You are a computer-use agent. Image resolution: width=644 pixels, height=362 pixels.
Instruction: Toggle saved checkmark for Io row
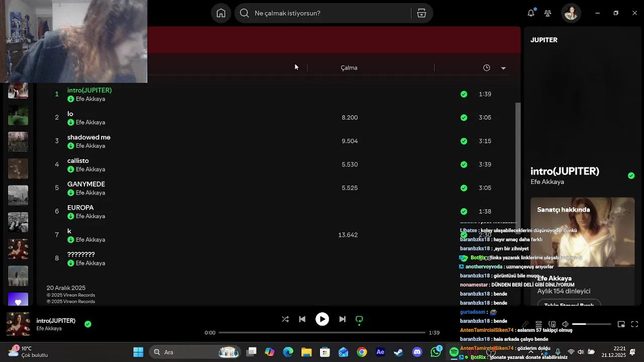tap(463, 118)
